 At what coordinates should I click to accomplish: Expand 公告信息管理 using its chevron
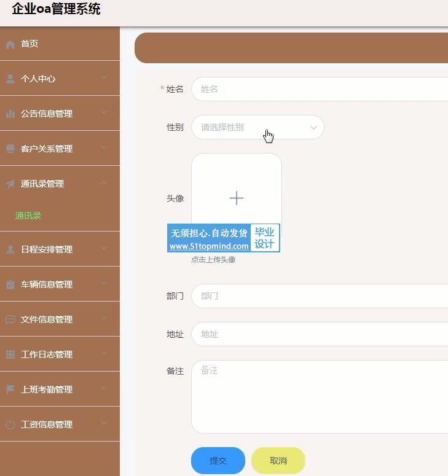(104, 112)
